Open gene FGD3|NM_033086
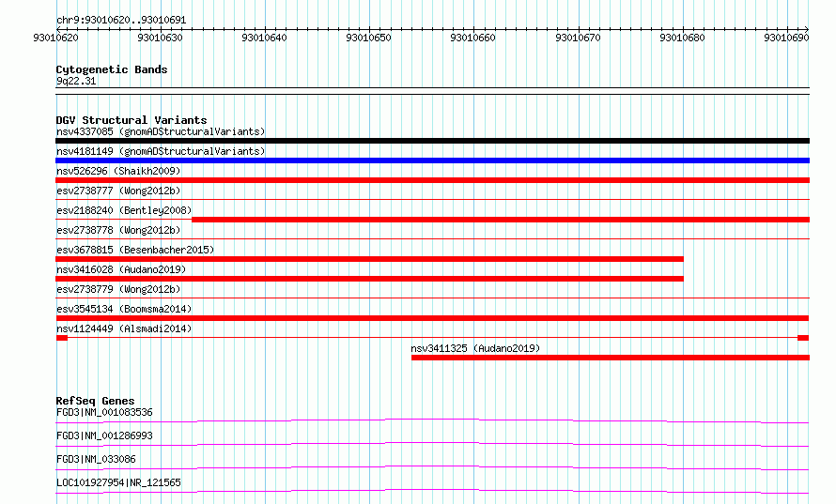The height and width of the screenshot is (504, 836). tap(96, 459)
